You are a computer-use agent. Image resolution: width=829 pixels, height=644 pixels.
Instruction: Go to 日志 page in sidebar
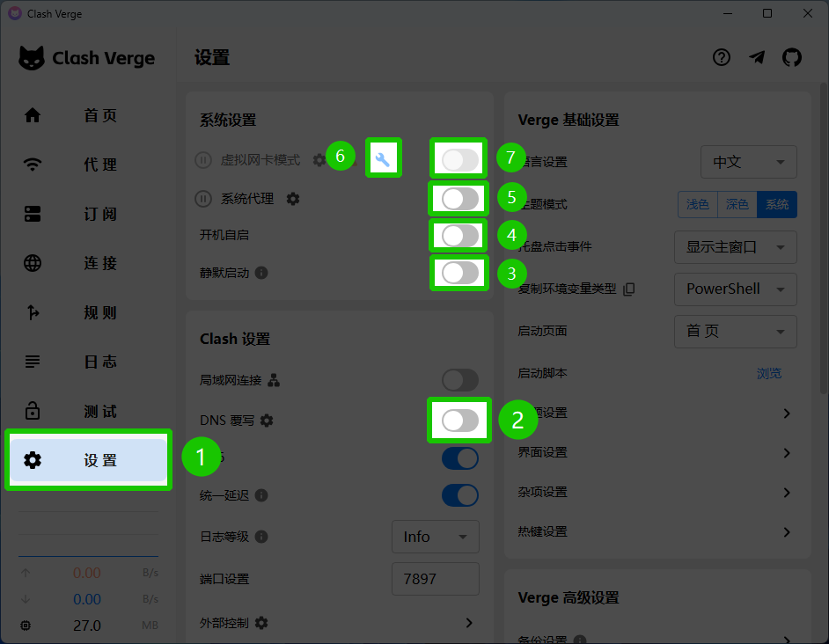tap(88, 362)
